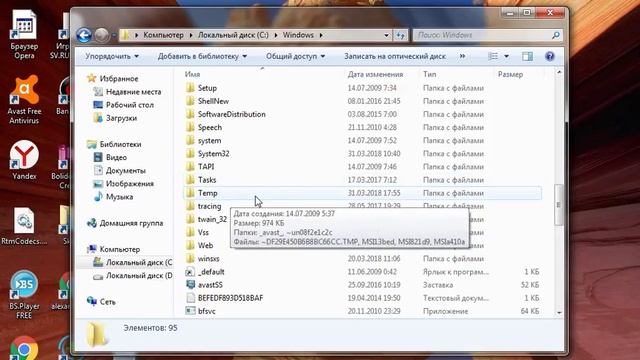Click the Back navigation arrow button

click(84, 35)
